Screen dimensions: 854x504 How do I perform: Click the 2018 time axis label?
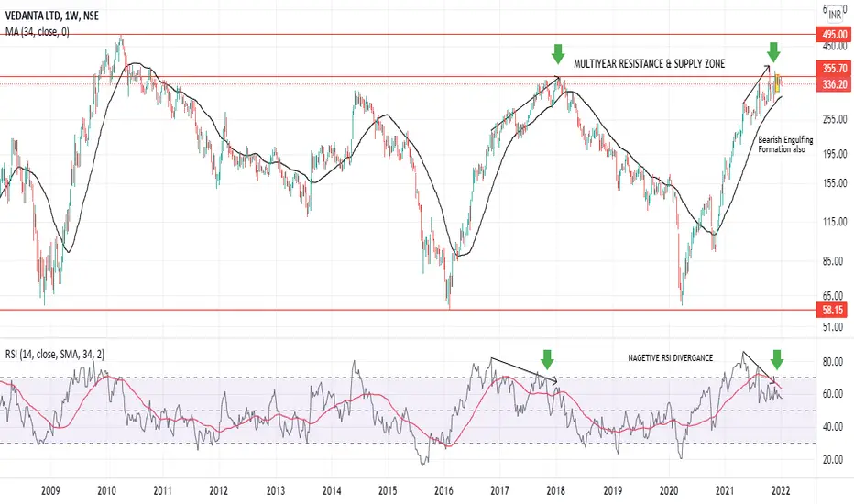point(556,491)
